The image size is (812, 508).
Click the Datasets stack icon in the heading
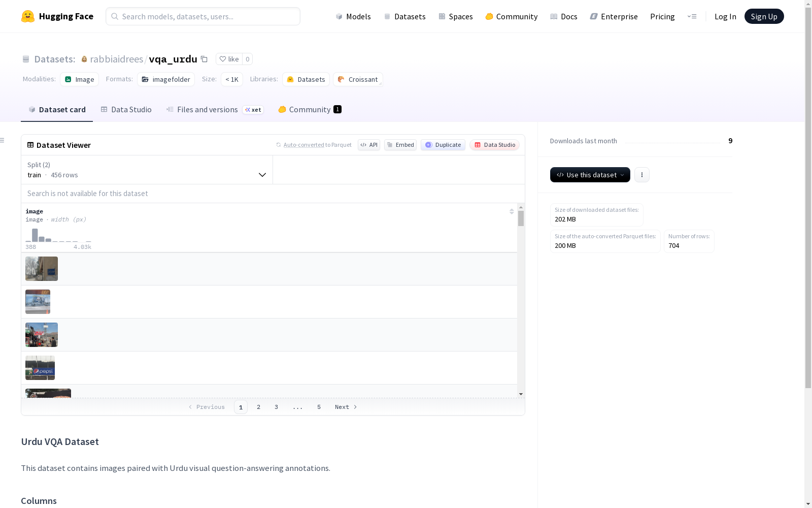(26, 59)
